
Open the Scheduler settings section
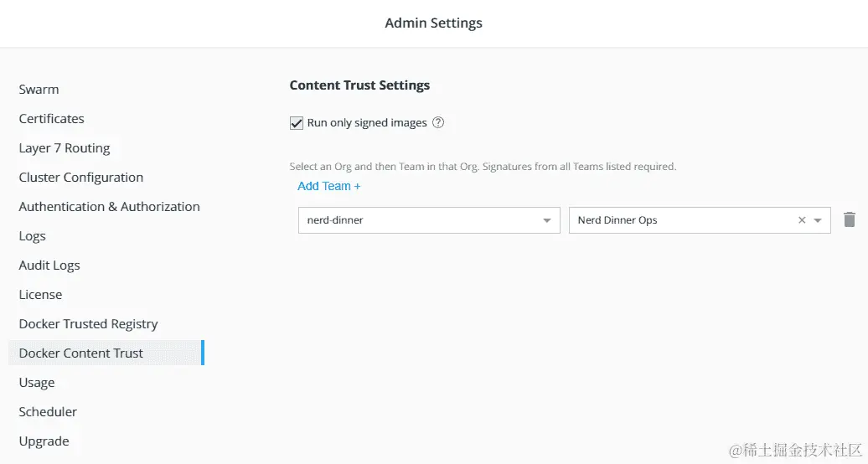tap(48, 412)
